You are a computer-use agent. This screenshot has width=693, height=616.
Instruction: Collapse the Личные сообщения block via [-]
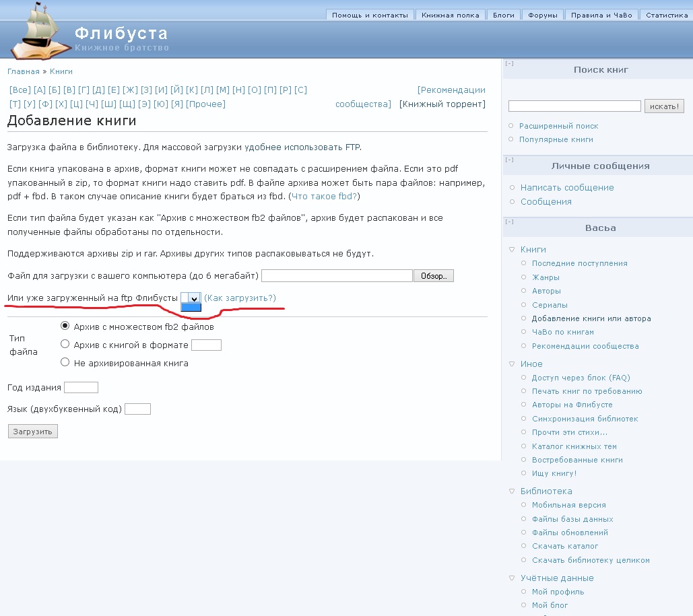click(x=509, y=160)
